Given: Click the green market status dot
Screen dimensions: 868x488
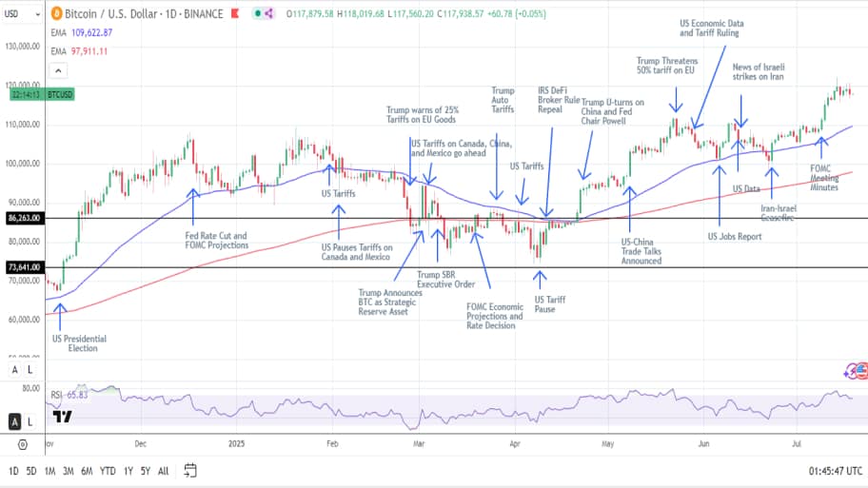Looking at the screenshot, I should point(257,13).
